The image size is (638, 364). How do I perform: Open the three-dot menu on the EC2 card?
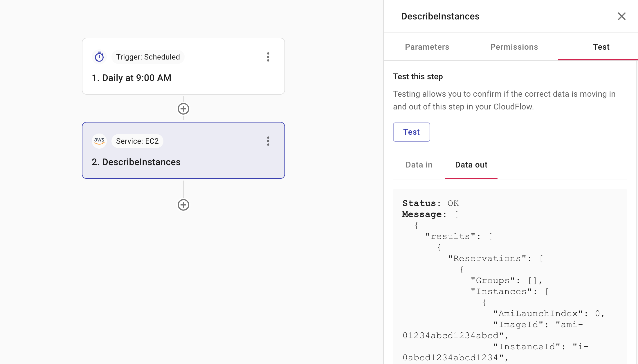tap(268, 141)
